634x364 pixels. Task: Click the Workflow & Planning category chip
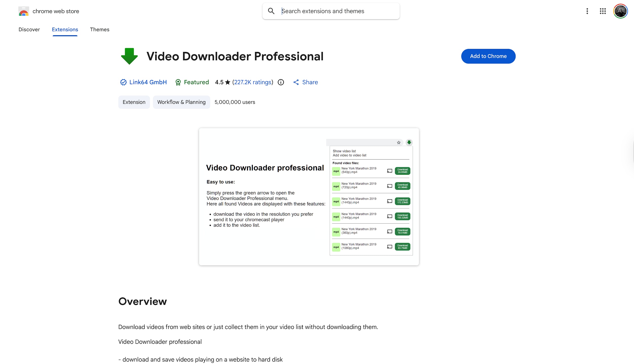pos(181,102)
